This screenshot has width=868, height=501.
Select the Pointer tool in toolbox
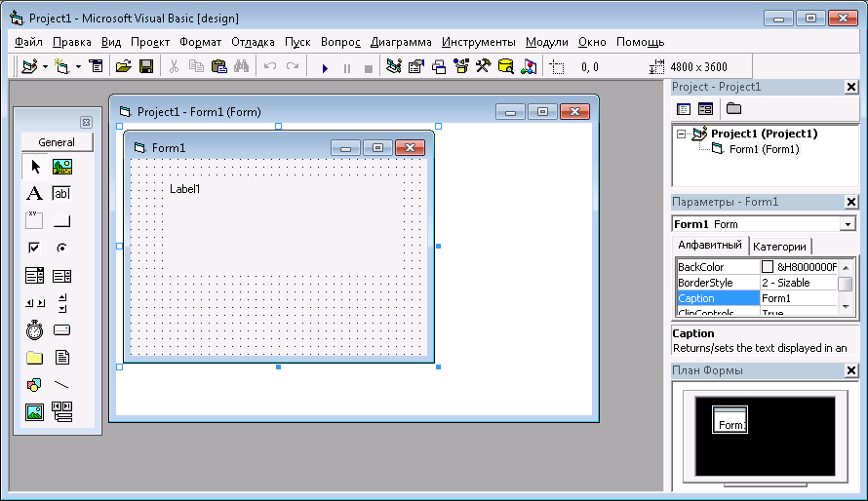point(34,167)
